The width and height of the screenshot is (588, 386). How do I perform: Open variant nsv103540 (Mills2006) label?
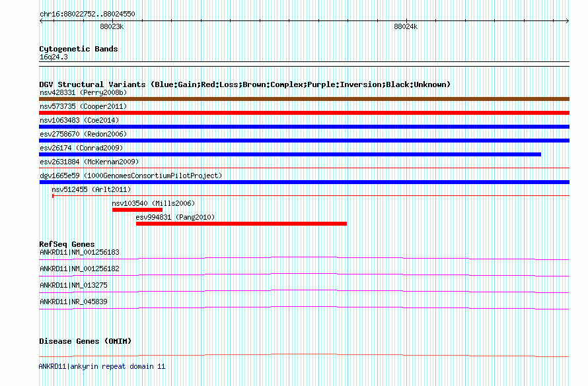153,203
